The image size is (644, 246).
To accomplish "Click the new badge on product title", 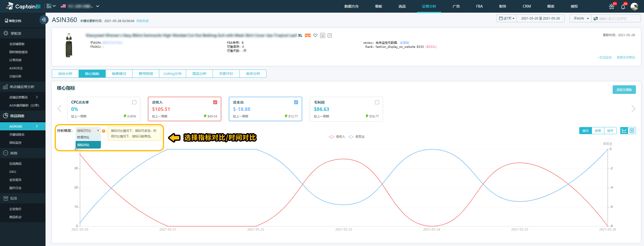I will click(x=307, y=35).
